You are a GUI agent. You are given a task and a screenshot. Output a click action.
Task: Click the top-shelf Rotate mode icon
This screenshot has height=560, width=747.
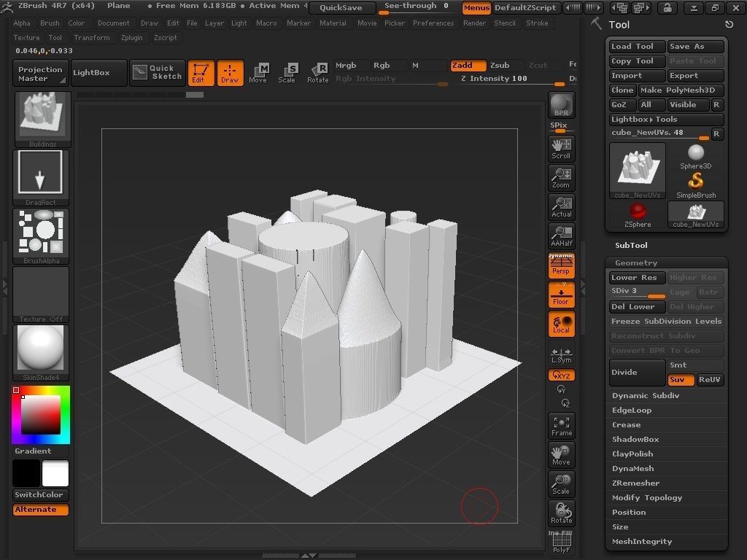tap(318, 73)
